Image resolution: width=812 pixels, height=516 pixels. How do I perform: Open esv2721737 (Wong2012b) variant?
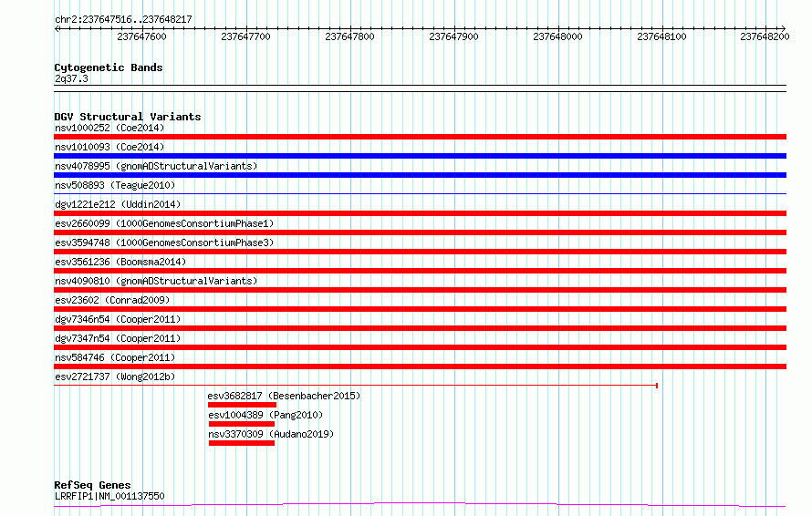[115, 377]
